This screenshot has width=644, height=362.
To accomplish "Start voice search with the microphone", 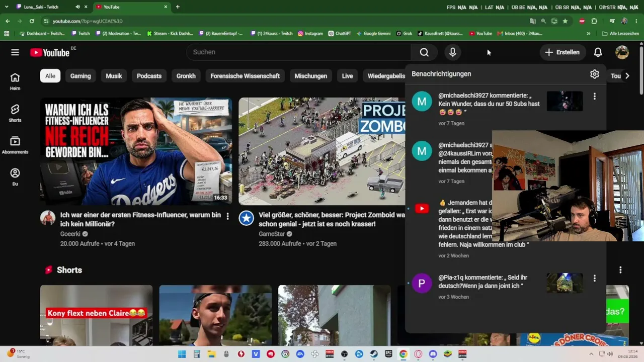I will point(453,52).
